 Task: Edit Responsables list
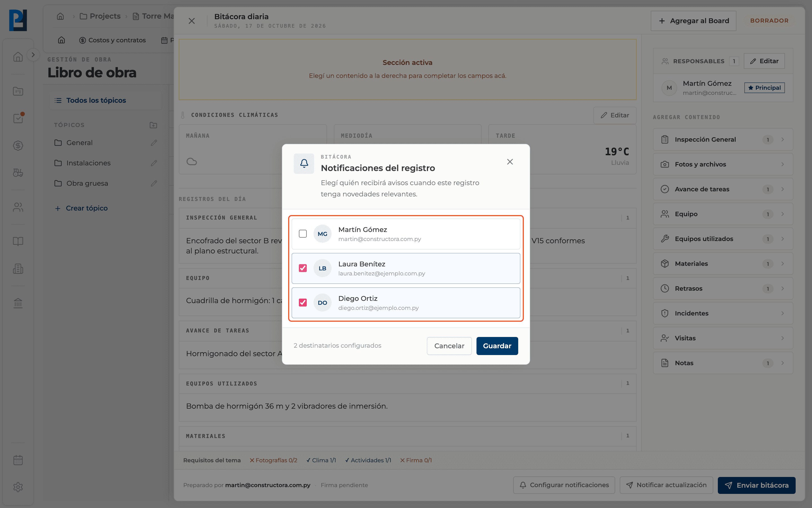point(764,61)
